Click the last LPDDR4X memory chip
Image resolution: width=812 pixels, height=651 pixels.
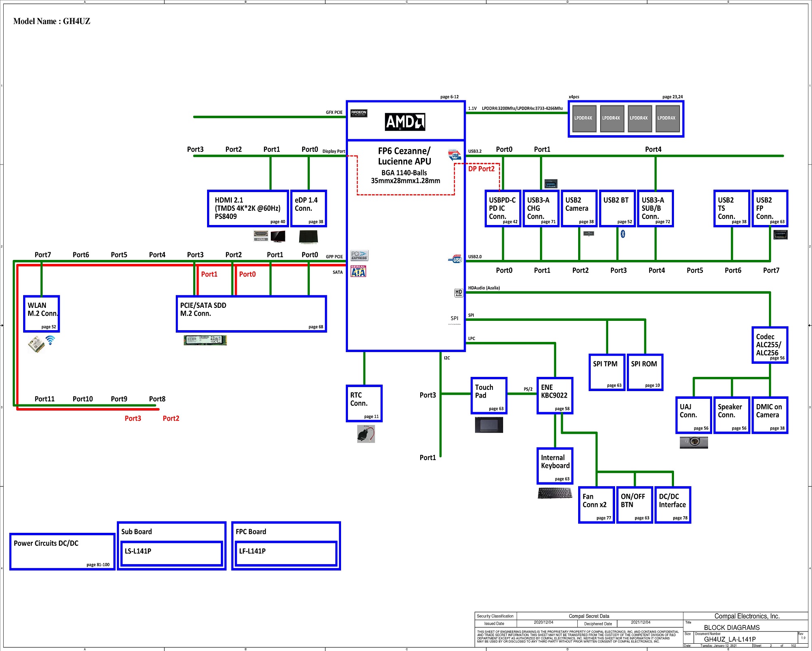[x=667, y=119]
